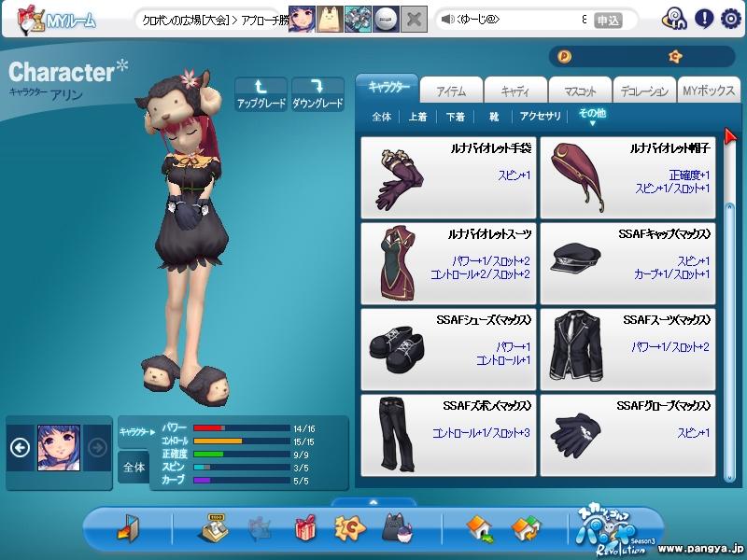This screenshot has height=560, width=747.
Task: Select the ルナバイオレット手袋 item
Action: point(448,177)
